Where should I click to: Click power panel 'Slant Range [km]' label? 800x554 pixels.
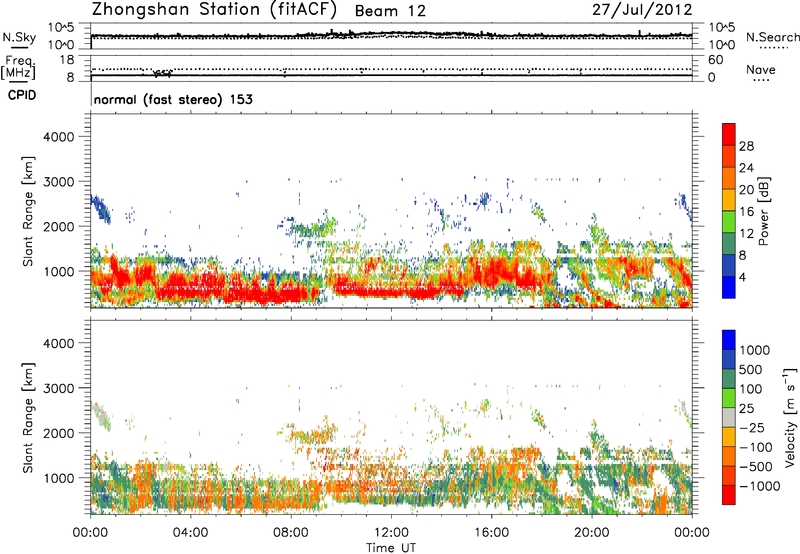click(28, 211)
